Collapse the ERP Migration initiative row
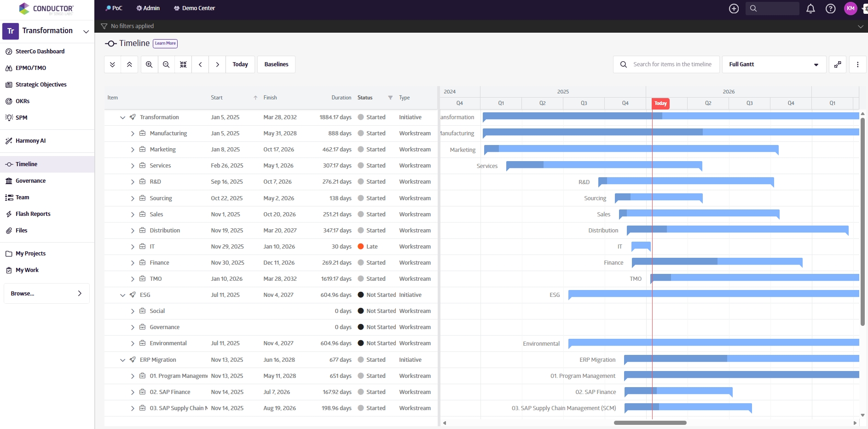The width and height of the screenshot is (868, 429). click(122, 360)
